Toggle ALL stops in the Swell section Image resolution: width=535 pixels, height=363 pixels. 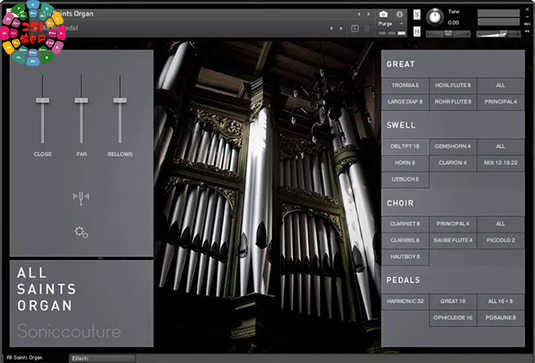click(501, 146)
